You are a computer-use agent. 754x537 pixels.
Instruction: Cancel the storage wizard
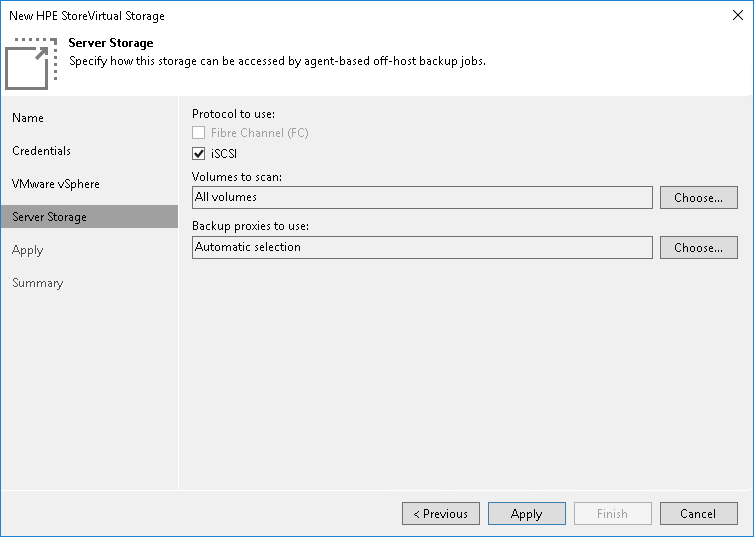point(698,514)
